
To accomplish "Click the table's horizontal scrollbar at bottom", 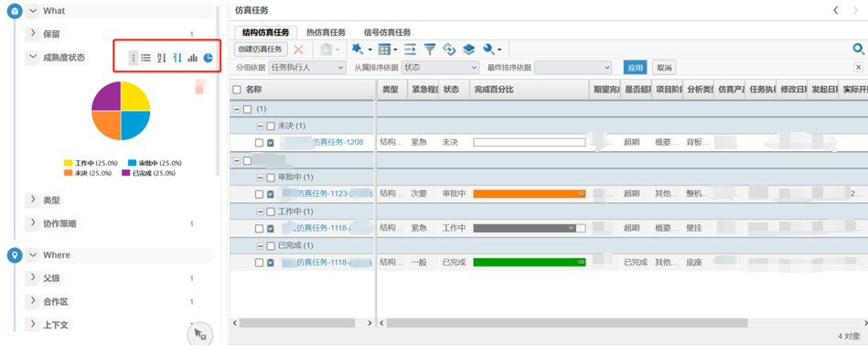I will click(x=567, y=322).
